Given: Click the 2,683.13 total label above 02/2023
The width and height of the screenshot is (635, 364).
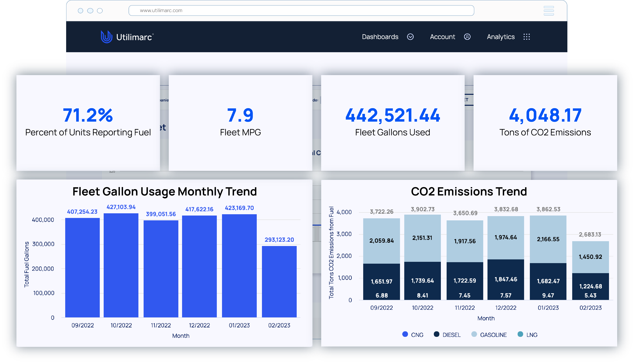Looking at the screenshot, I should [590, 234].
